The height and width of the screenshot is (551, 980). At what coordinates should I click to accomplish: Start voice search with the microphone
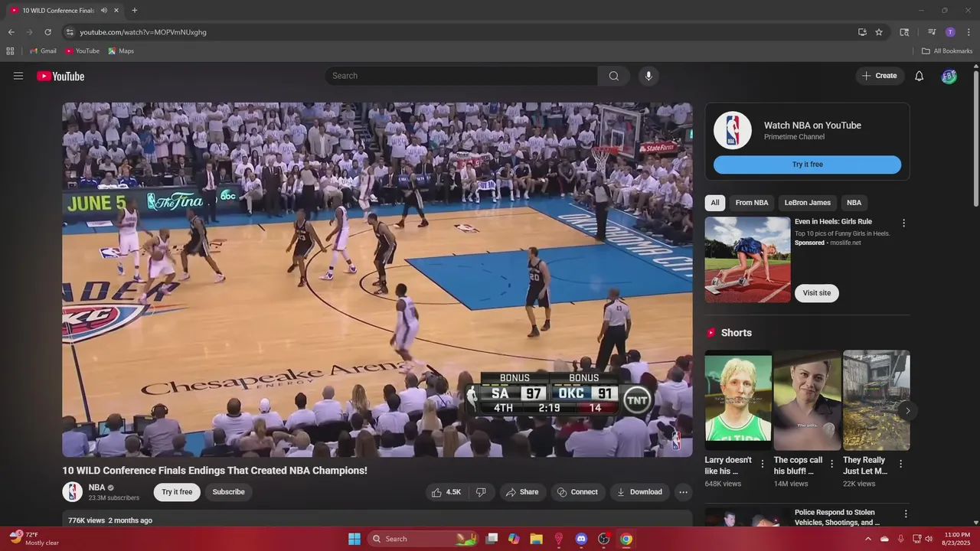(x=648, y=76)
